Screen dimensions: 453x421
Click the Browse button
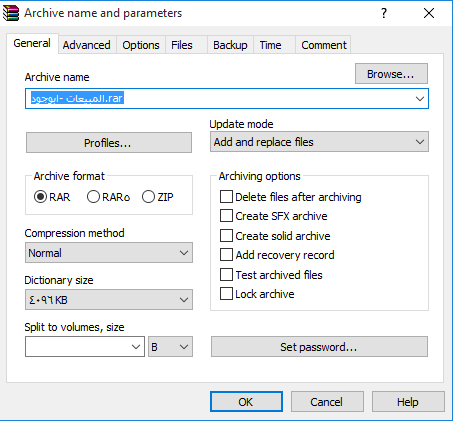pyautogui.click(x=391, y=74)
